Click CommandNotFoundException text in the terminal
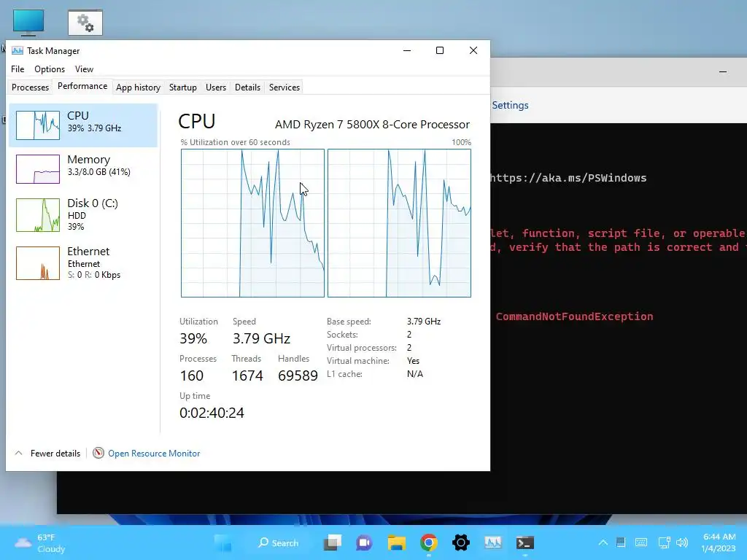This screenshot has height=560, width=747. 575,316
